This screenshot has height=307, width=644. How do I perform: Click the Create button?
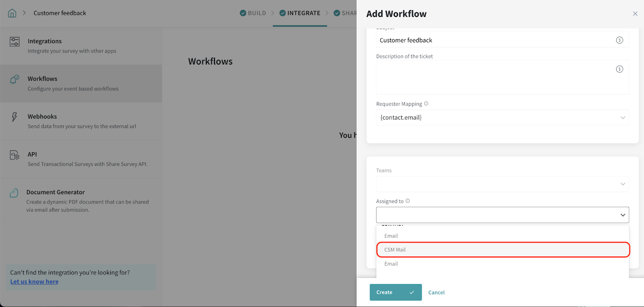tap(395, 292)
